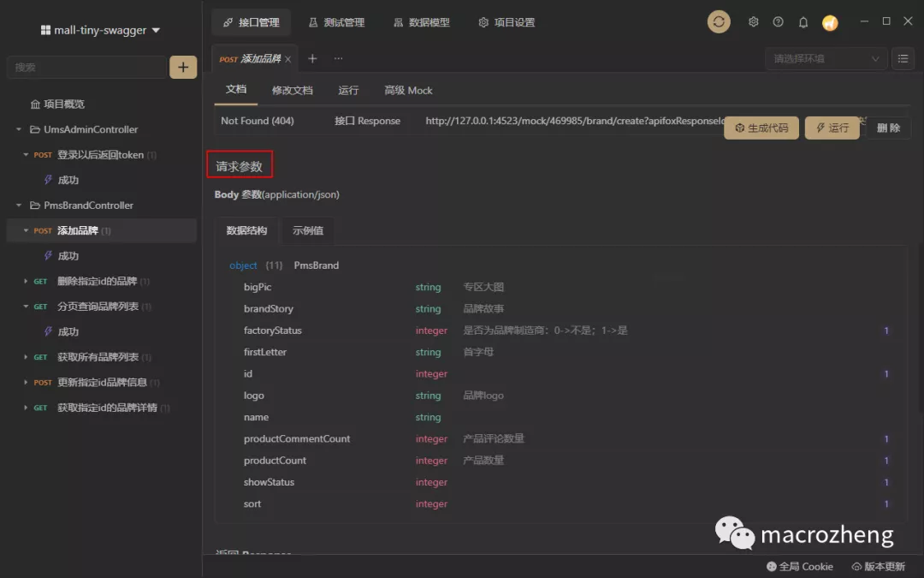Click the object type label of PmsBrand
924x578 pixels.
(x=243, y=266)
